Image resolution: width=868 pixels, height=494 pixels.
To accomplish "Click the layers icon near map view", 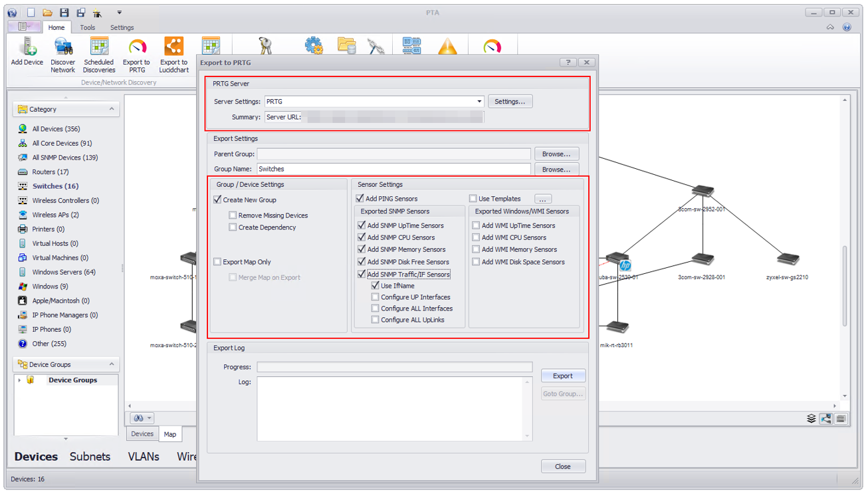I will 811,418.
